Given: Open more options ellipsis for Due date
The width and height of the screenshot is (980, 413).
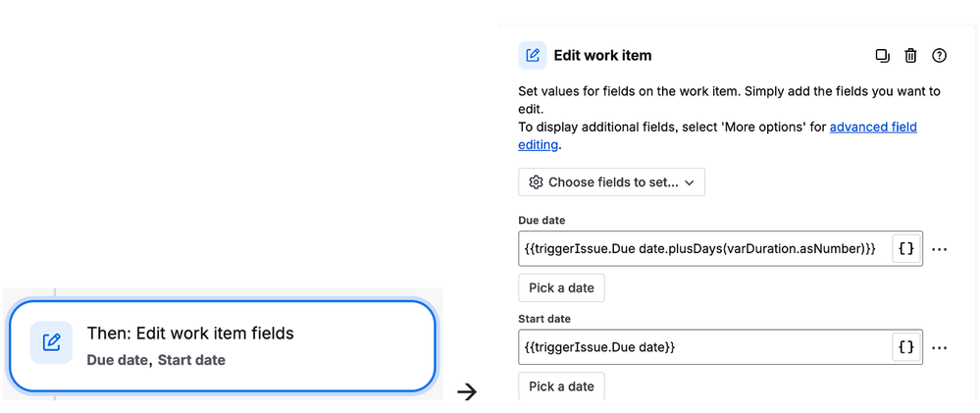Looking at the screenshot, I should (939, 250).
